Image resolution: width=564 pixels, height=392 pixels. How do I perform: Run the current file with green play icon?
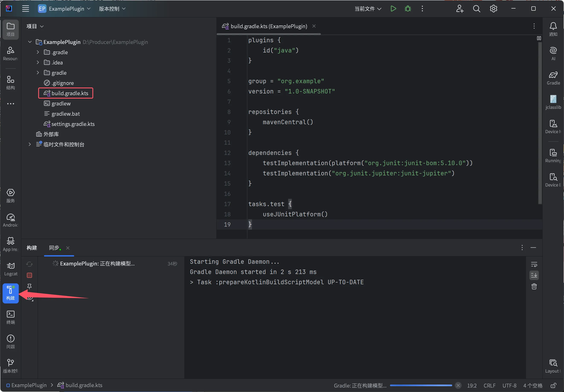(x=393, y=9)
